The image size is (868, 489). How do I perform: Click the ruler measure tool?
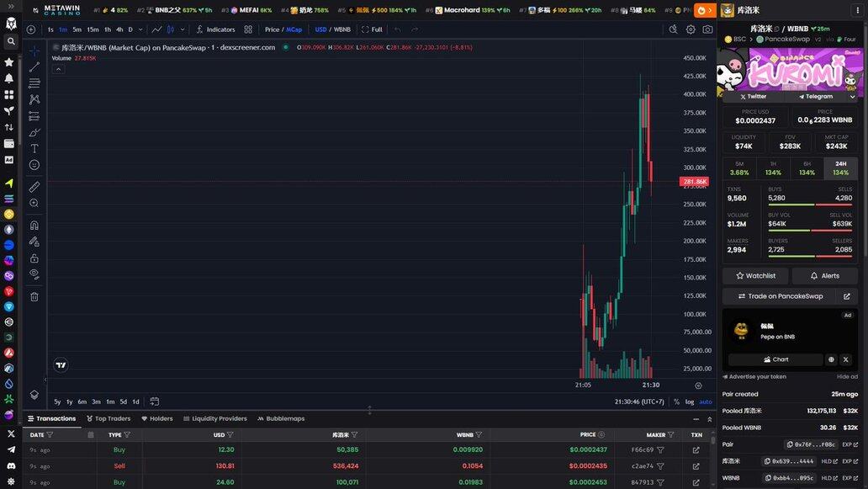pos(34,187)
